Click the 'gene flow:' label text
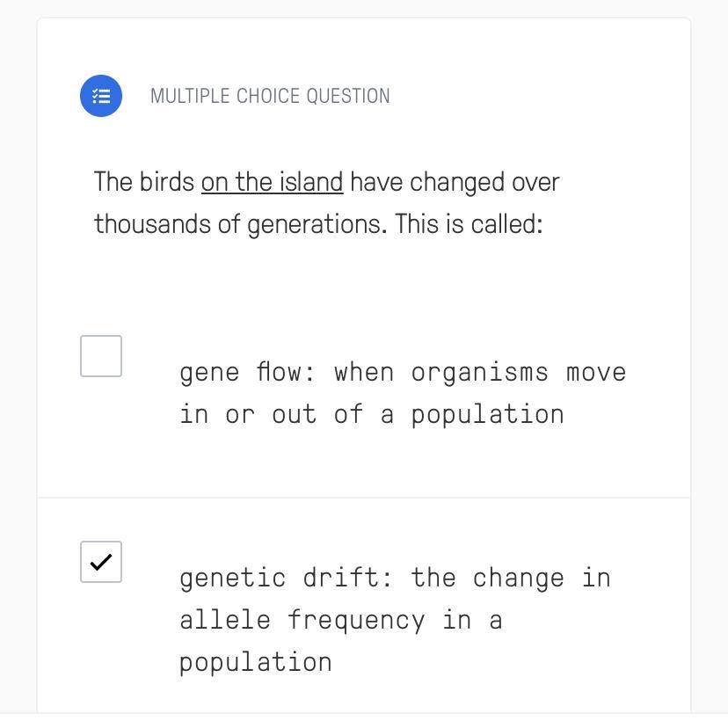 point(247,372)
